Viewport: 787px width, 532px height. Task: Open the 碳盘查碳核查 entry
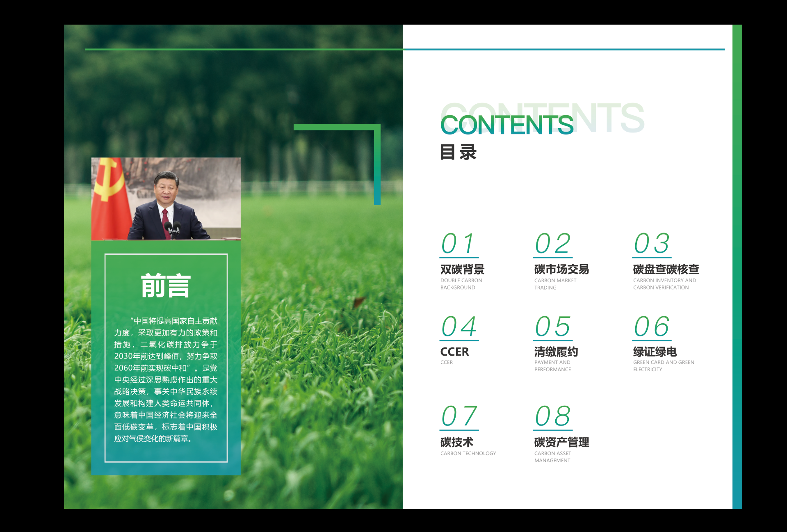(666, 269)
